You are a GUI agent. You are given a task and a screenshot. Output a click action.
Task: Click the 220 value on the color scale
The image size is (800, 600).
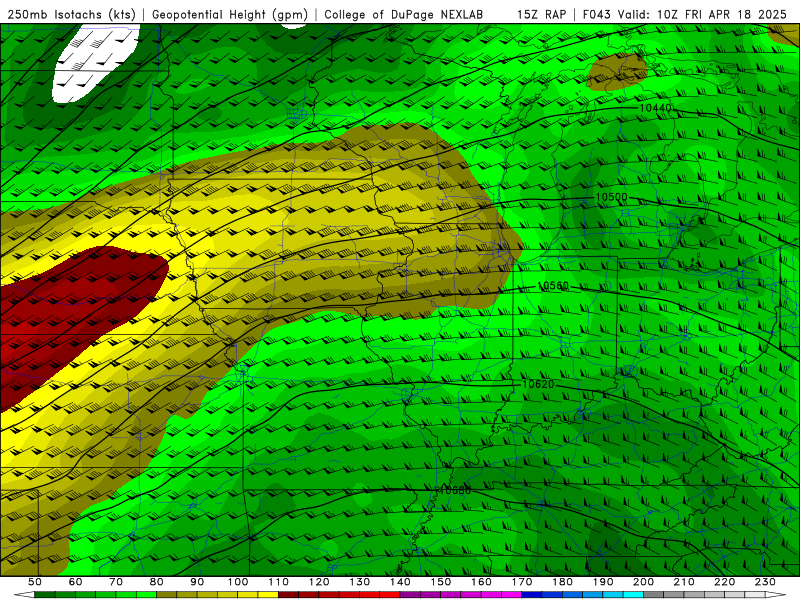725,582
